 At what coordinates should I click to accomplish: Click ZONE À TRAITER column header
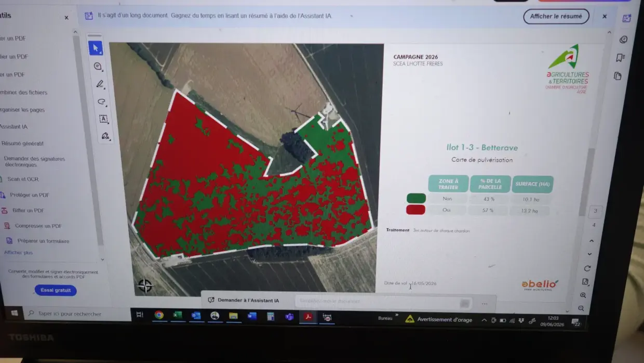point(448,184)
